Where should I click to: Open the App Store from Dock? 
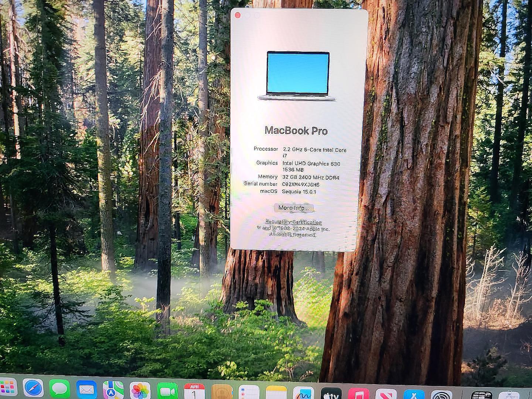[x=414, y=395]
